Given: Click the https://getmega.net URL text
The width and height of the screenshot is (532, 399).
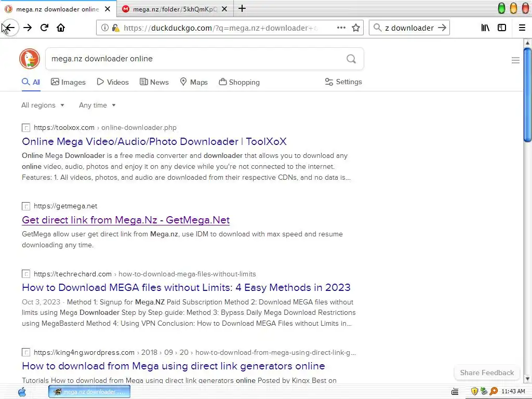Looking at the screenshot, I should (x=65, y=206).
